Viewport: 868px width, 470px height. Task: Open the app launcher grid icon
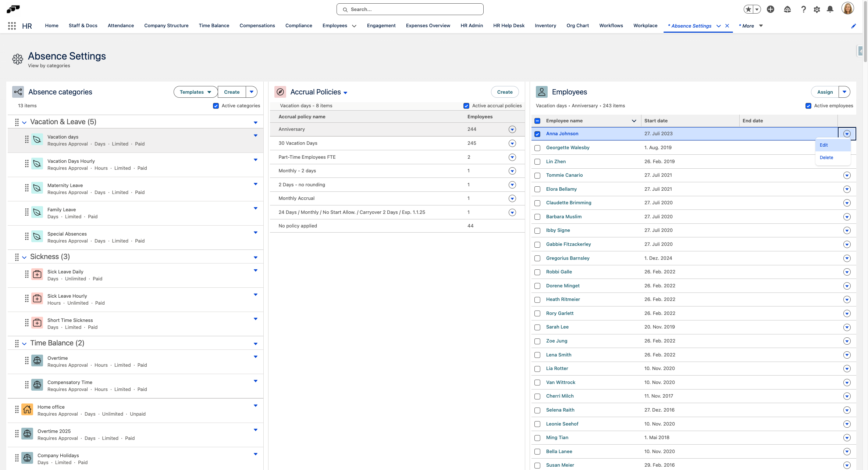12,26
